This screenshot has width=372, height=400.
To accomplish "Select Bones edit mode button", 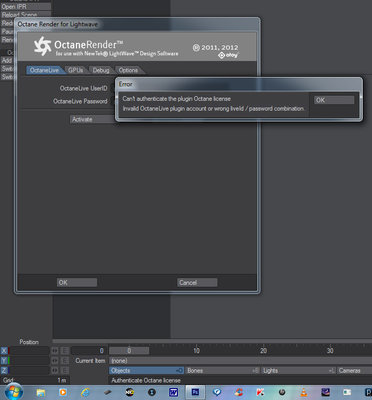I will [223, 371].
